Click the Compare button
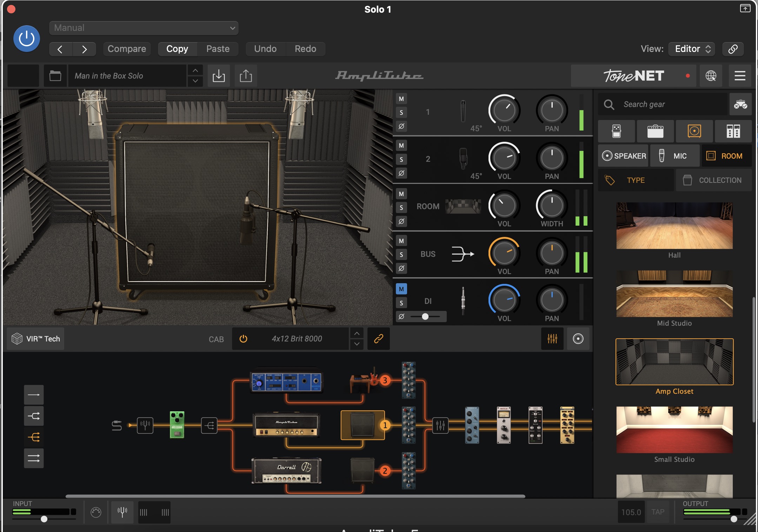The height and width of the screenshot is (532, 758). (x=127, y=49)
